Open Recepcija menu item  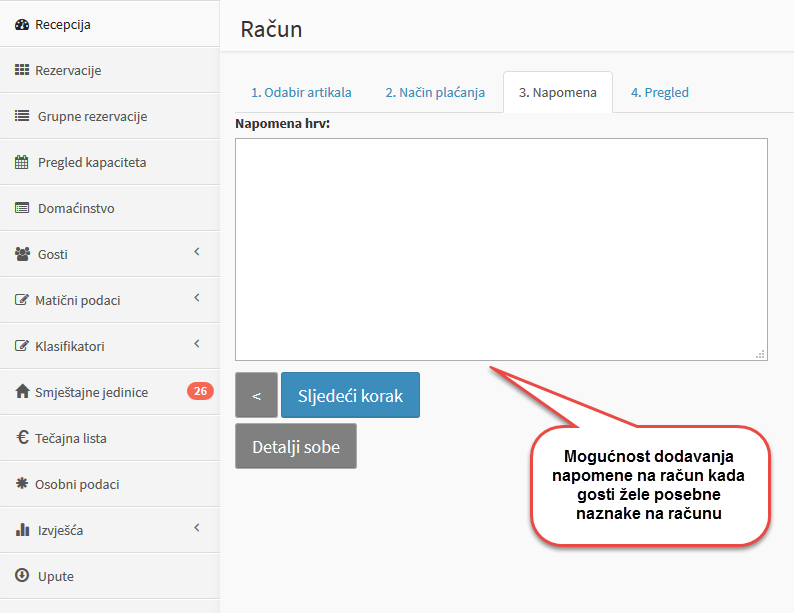pos(110,24)
